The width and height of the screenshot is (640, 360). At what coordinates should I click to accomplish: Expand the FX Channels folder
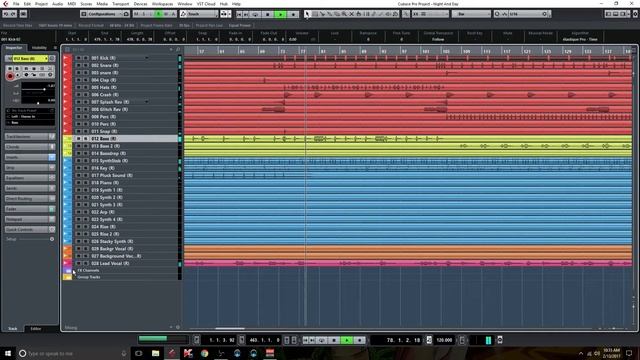[x=68, y=271]
